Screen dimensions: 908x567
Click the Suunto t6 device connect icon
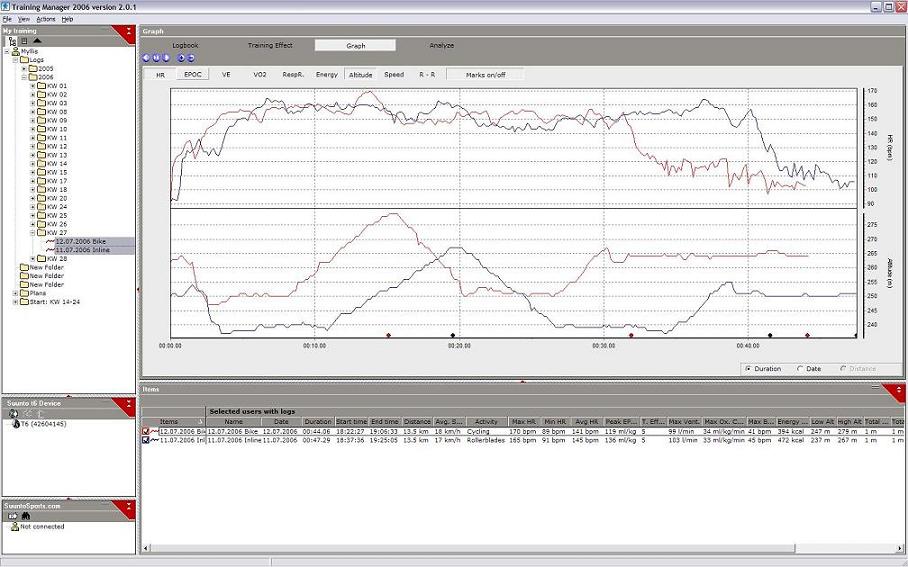(13, 413)
